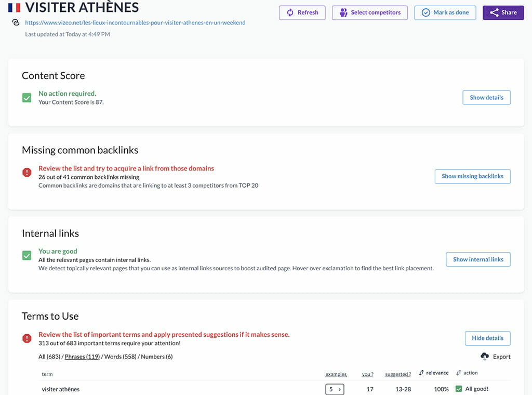Image resolution: width=532 pixels, height=395 pixels.
Task: Click the 'Last updated at Today' timestamp
Action: 67,34
